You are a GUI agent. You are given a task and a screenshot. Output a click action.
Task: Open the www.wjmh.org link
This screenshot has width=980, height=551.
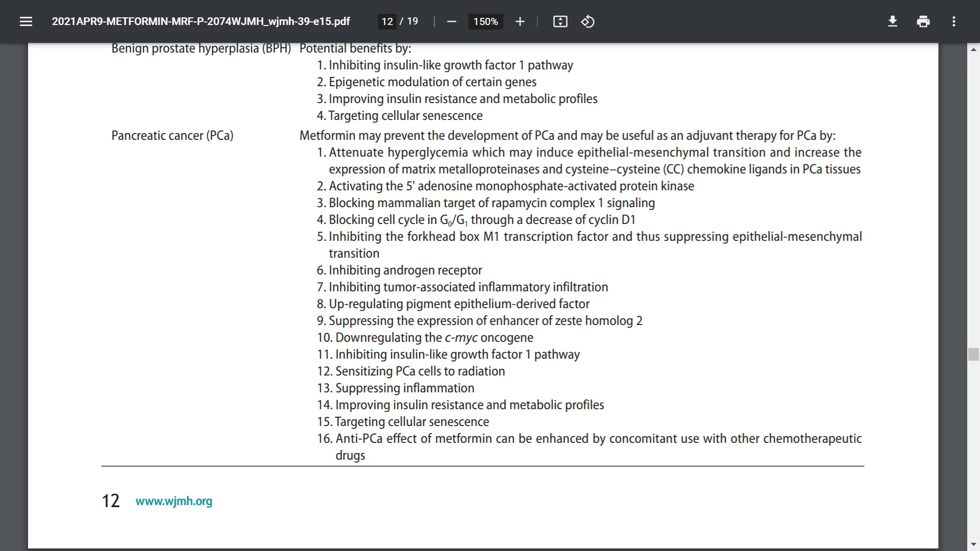(174, 501)
